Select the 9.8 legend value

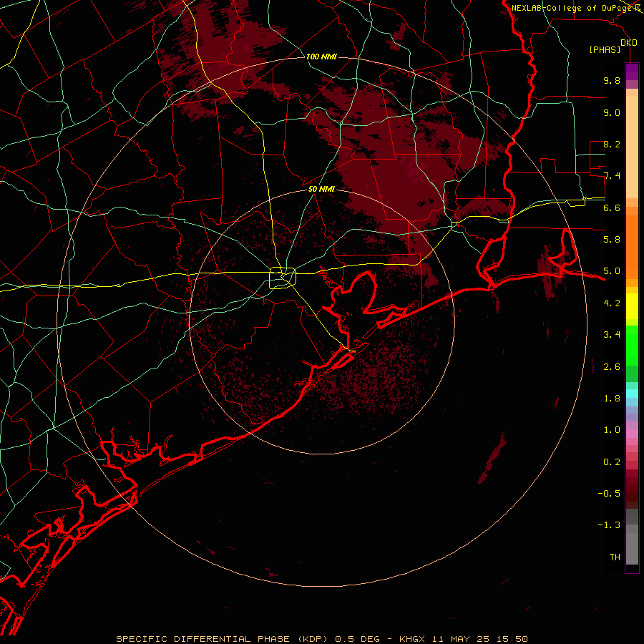612,80
